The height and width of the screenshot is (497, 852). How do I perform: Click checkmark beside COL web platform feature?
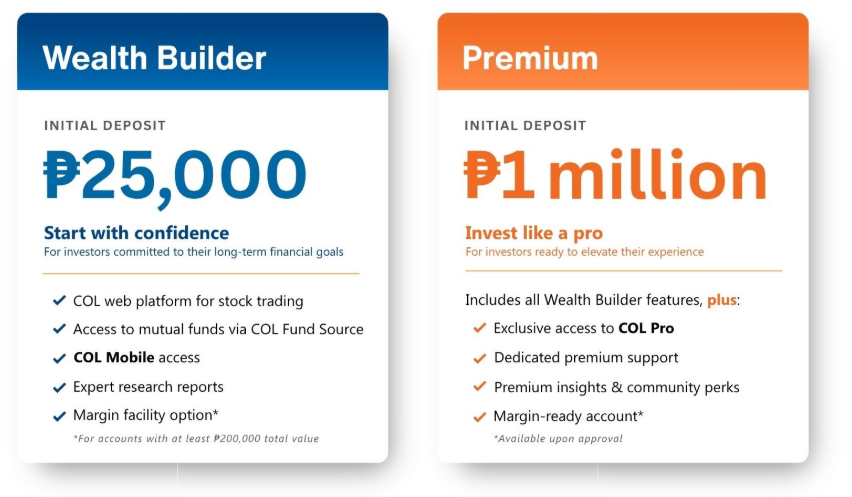(58, 301)
